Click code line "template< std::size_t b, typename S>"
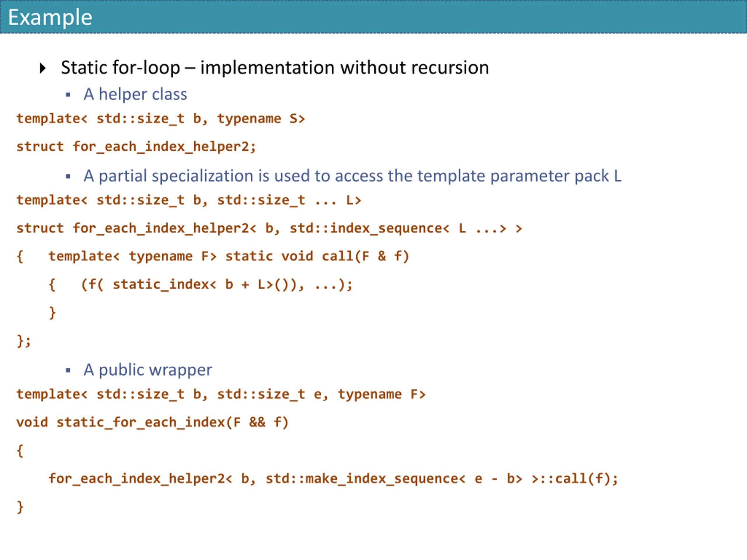 (x=161, y=119)
